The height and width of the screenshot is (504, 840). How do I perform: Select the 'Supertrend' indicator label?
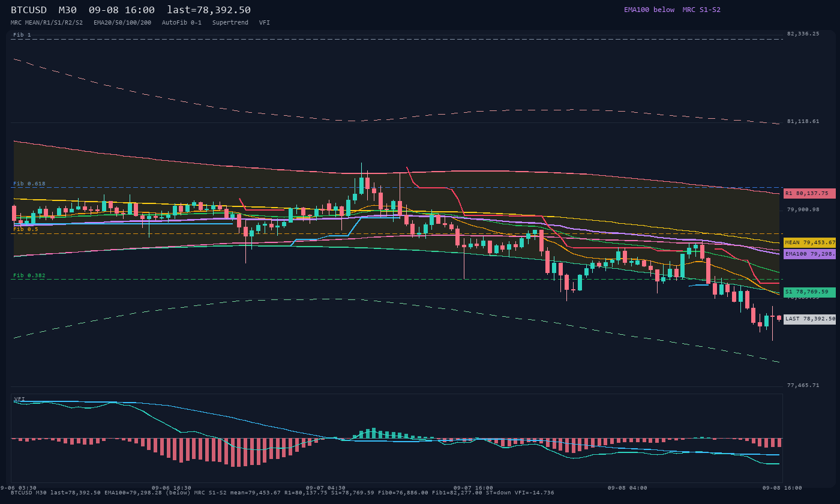coord(230,23)
